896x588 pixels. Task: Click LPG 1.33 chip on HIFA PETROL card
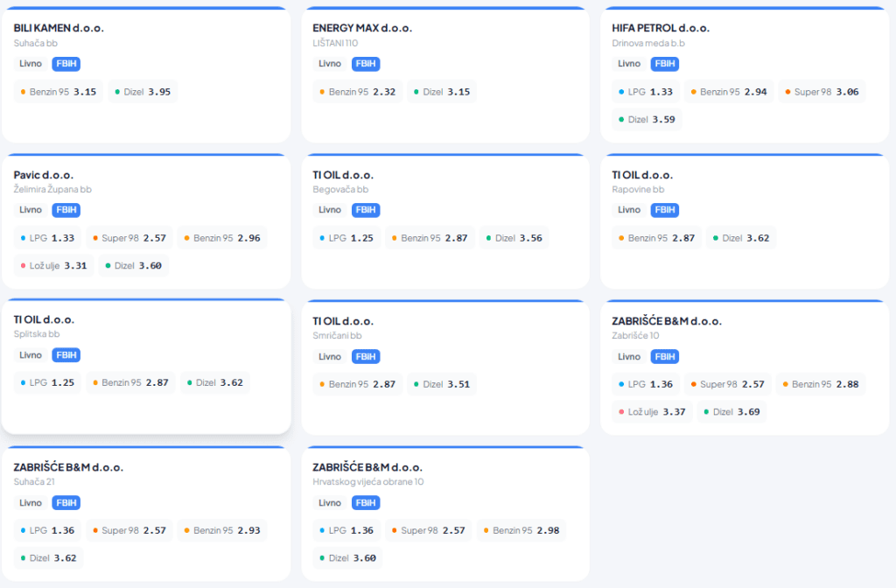pyautogui.click(x=646, y=92)
